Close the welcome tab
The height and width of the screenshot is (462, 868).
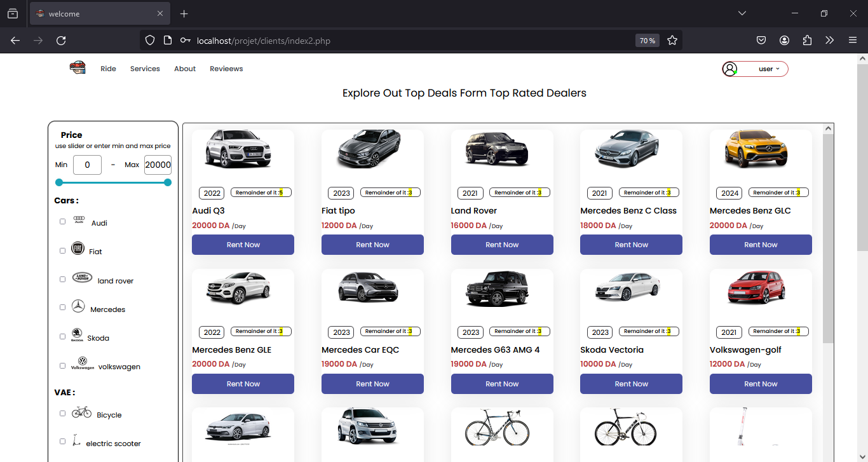point(160,13)
